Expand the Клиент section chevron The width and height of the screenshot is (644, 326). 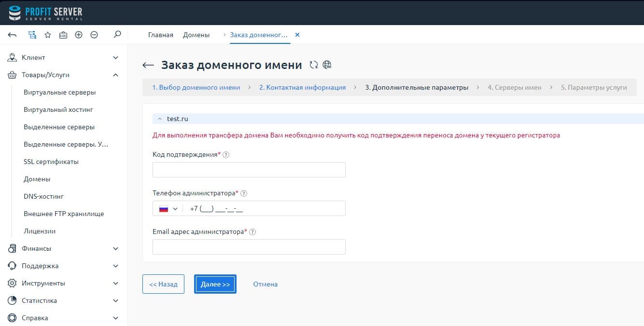[115, 57]
